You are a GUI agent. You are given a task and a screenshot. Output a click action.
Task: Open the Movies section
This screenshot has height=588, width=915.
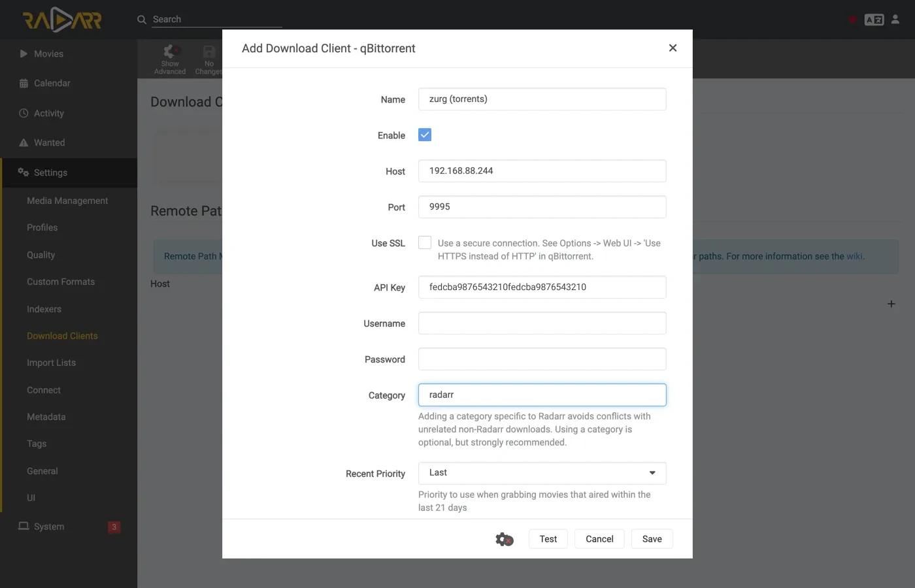click(69, 54)
